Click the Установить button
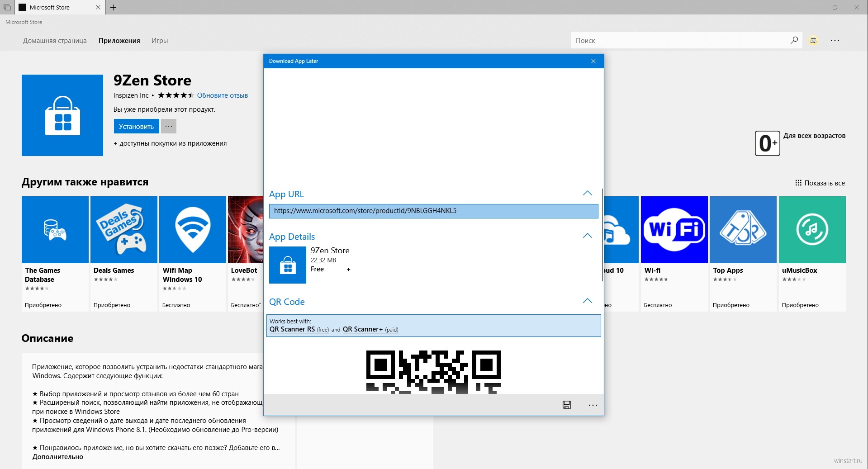 pyautogui.click(x=136, y=126)
